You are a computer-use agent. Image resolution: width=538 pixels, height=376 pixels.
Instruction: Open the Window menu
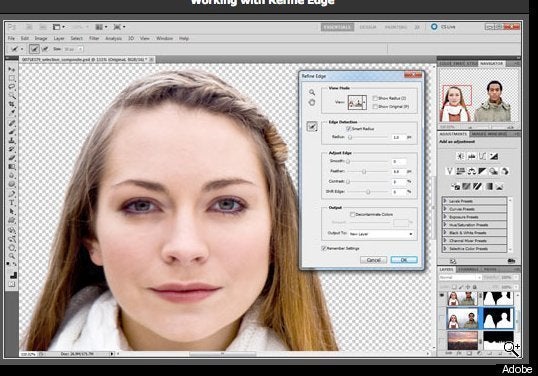(164, 38)
